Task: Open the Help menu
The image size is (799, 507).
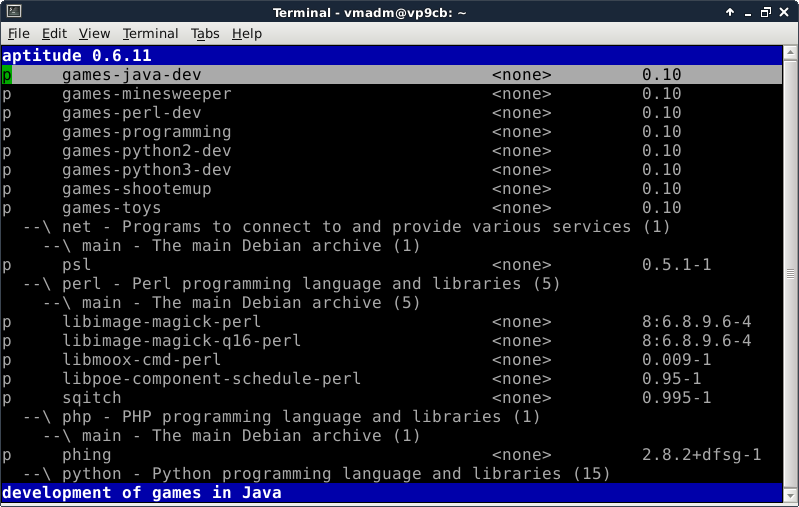Action: (x=246, y=33)
